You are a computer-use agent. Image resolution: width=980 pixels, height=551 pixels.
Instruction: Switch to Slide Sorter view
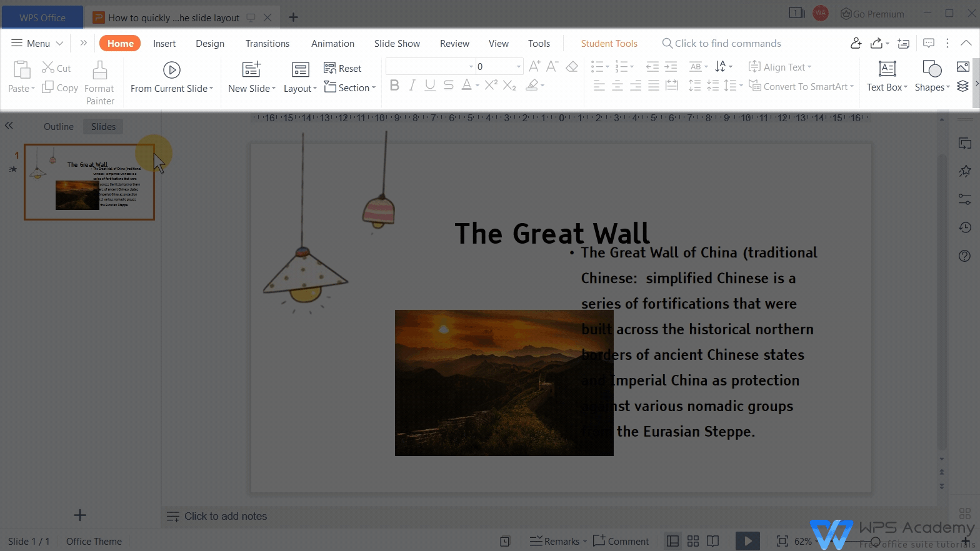(693, 541)
